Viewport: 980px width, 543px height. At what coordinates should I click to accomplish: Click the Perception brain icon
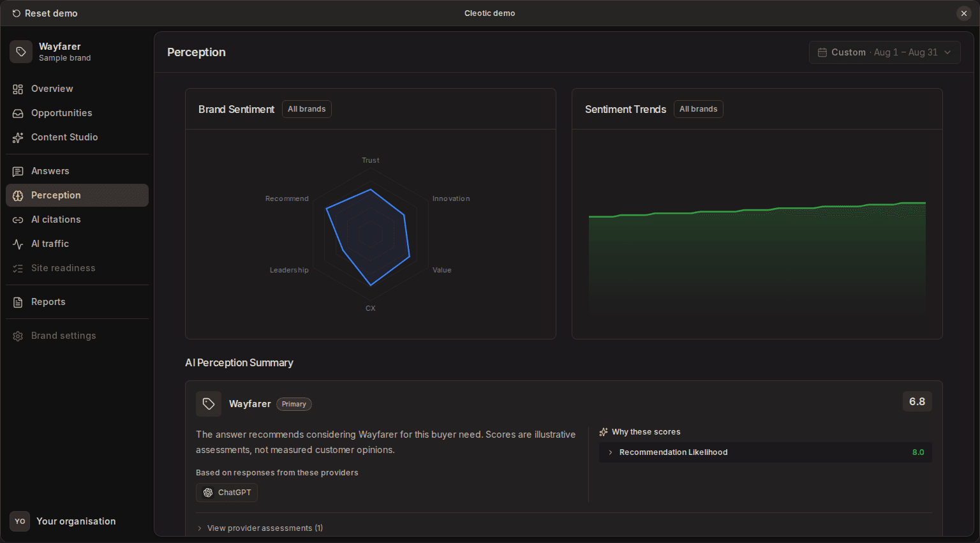click(x=18, y=196)
